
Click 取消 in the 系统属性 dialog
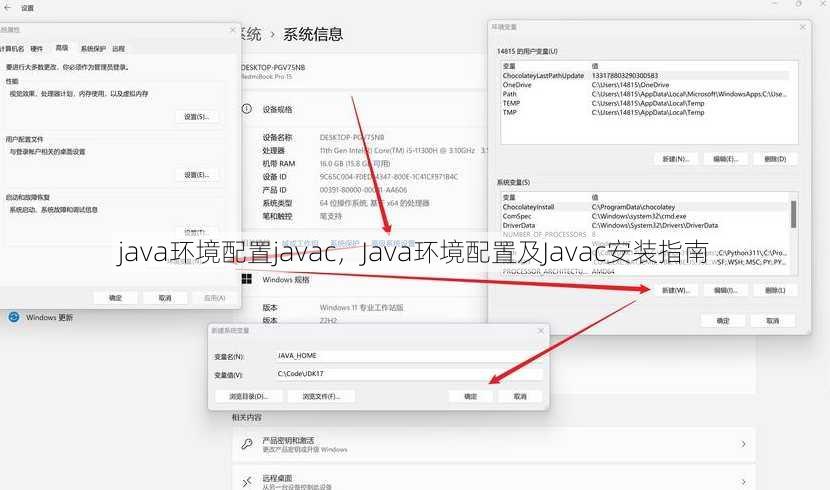[x=165, y=298]
